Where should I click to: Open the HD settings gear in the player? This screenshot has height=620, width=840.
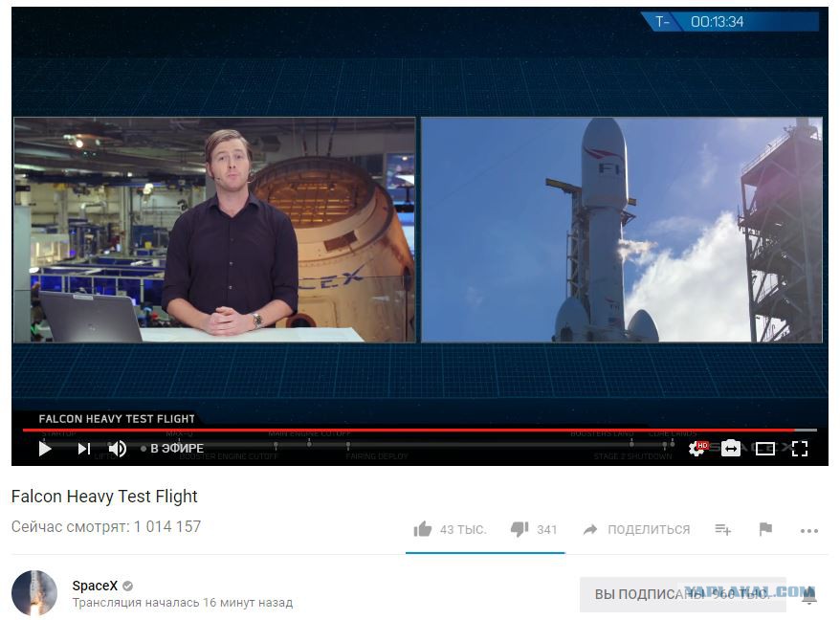point(697,449)
